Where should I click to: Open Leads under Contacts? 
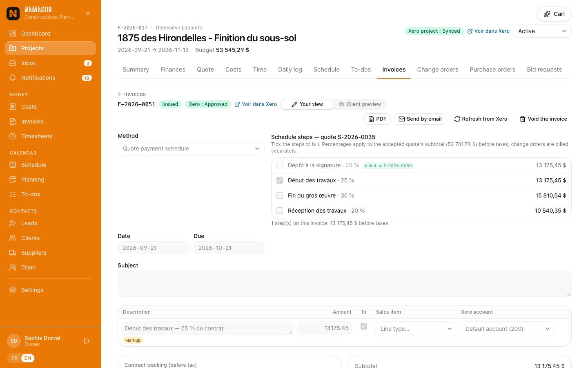click(50, 223)
